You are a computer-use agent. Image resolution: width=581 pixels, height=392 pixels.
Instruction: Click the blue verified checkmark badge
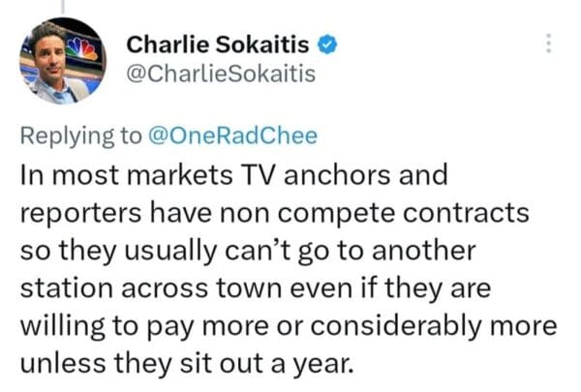coord(329,44)
